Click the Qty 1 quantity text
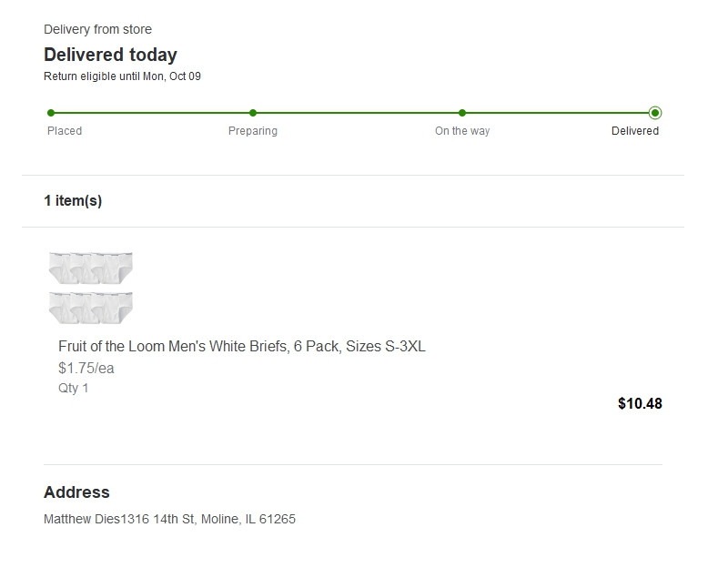This screenshot has width=728, height=588. tap(74, 389)
